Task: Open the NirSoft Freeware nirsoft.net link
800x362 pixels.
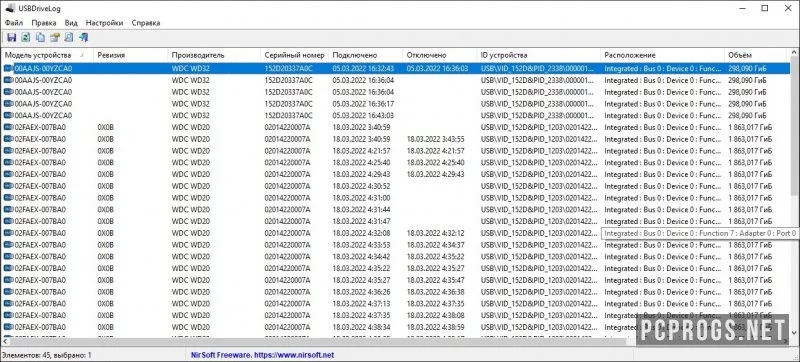Action: [x=262, y=355]
